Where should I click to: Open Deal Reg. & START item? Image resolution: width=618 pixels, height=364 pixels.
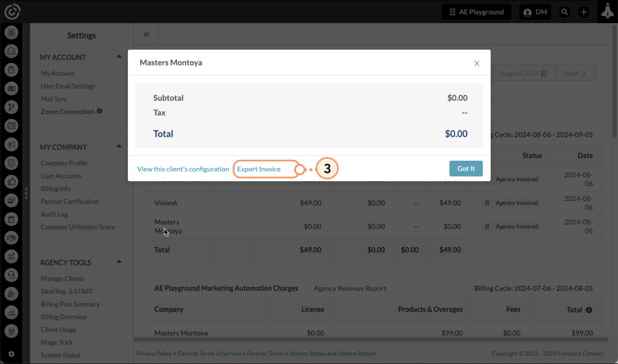pyautogui.click(x=67, y=291)
